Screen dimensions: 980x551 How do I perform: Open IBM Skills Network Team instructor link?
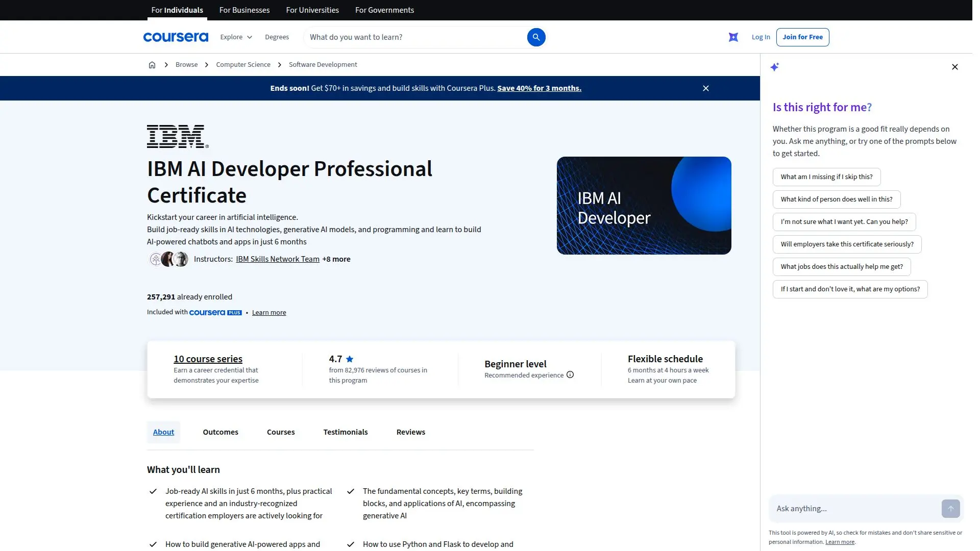click(x=278, y=259)
